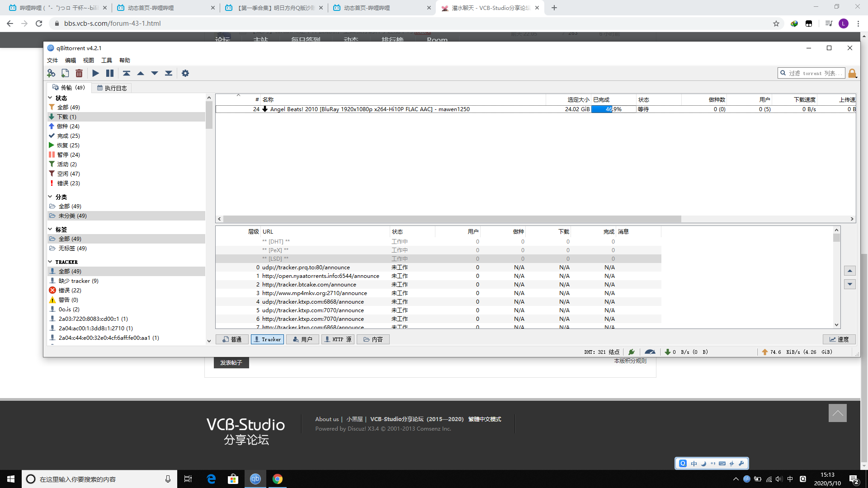The height and width of the screenshot is (488, 868).
Task: Open the HTTP 源 properties tab
Action: pyautogui.click(x=338, y=339)
